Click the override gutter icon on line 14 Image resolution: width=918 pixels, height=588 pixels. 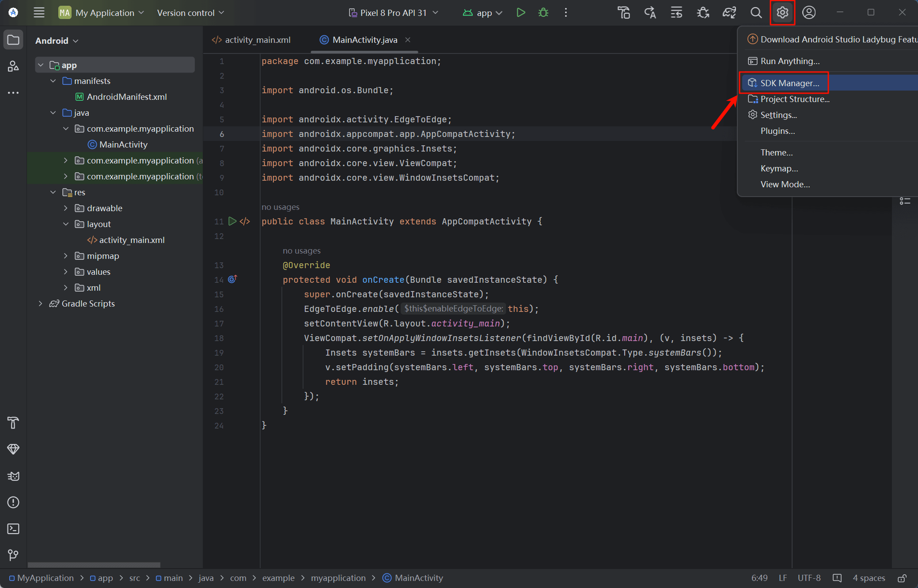233,279
